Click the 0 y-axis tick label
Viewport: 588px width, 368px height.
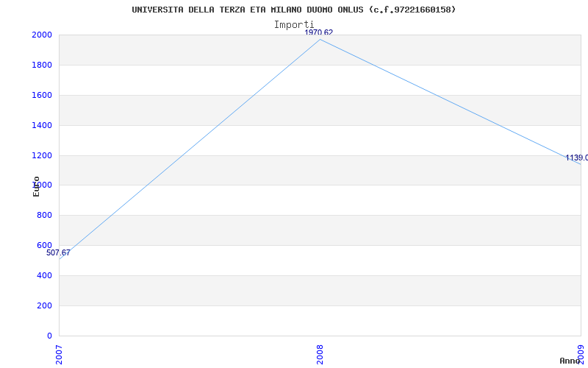[x=49, y=336]
